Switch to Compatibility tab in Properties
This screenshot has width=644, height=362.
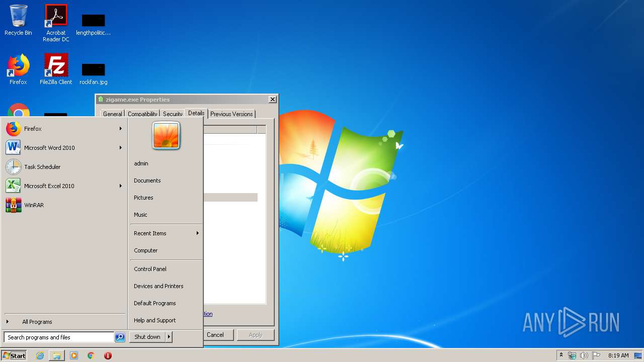coord(142,114)
